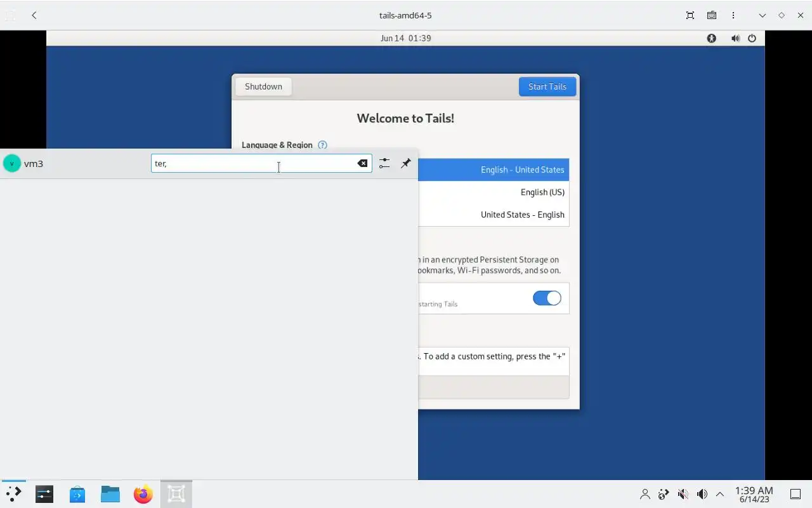Viewport: 812px width, 508px height.
Task: Open the user account tray icon
Action: pyautogui.click(x=645, y=494)
